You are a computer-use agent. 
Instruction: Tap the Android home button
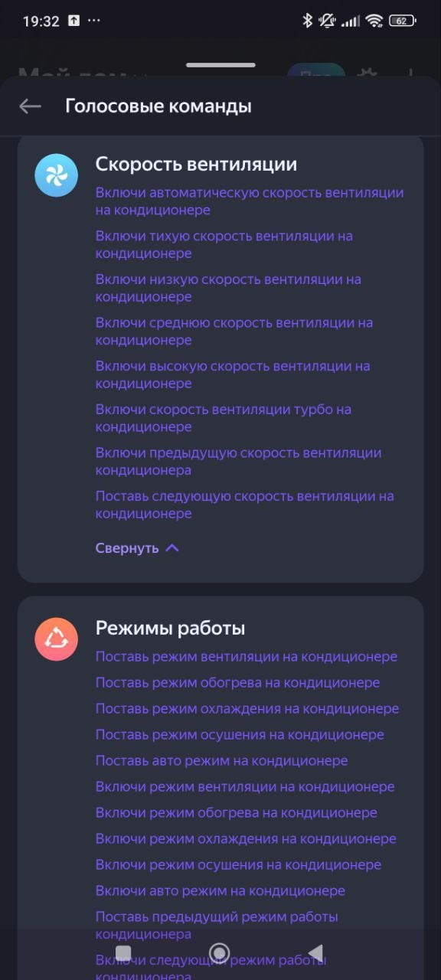click(220, 953)
